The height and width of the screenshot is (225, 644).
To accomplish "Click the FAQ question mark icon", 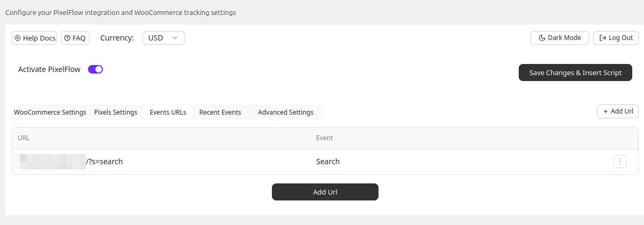I will tap(67, 38).
